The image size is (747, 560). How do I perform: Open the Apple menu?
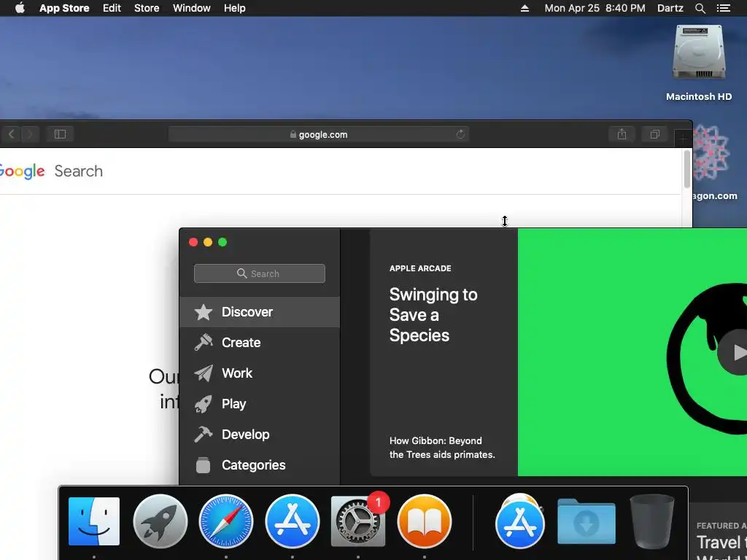(x=20, y=8)
